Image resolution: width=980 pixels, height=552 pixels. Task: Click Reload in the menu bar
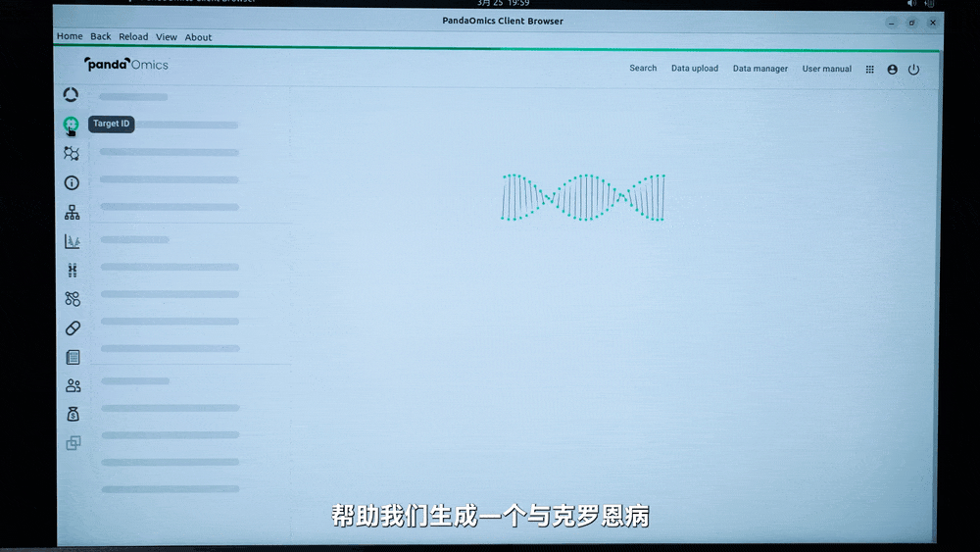(133, 37)
